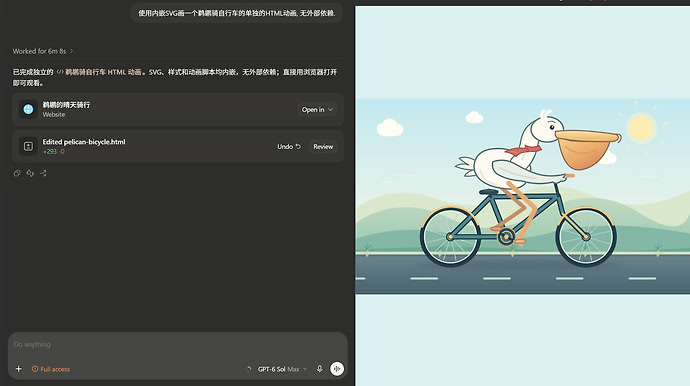
Task: Start voice mode with waveform button
Action: pos(337,369)
